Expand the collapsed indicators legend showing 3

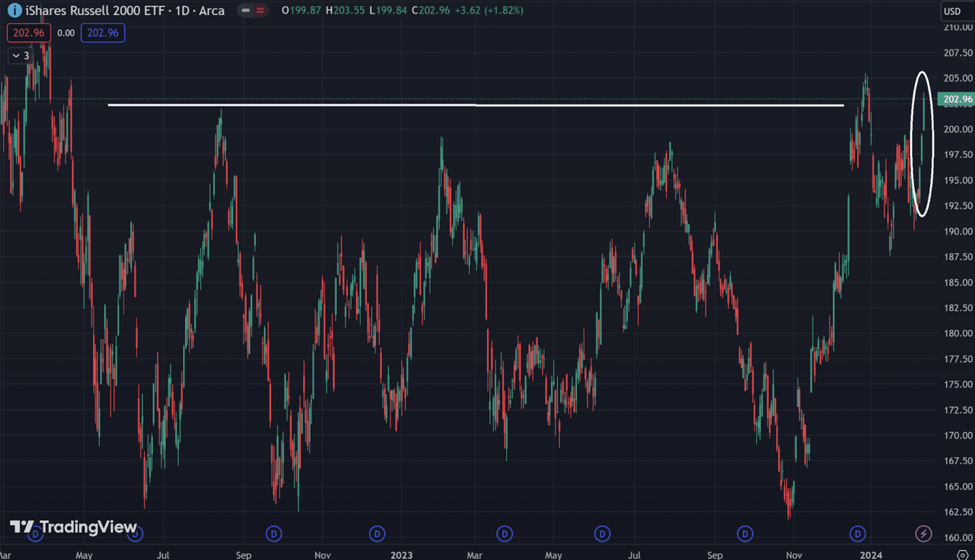[x=21, y=56]
